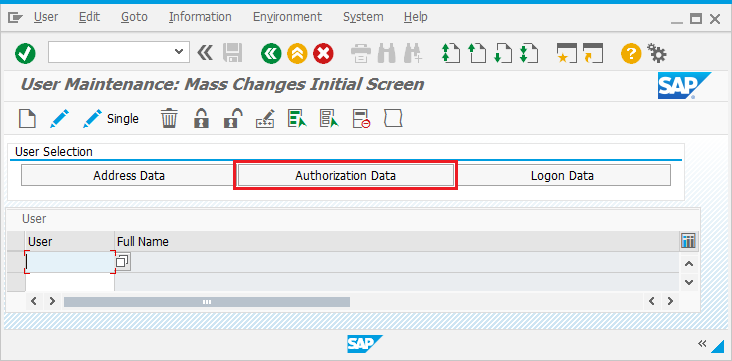Click the right-side scroll right arrow
Image resolution: width=732 pixels, height=361 pixels.
click(x=670, y=301)
